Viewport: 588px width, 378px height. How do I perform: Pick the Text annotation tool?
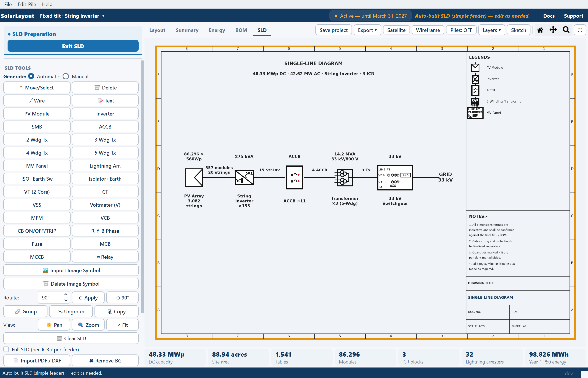click(x=105, y=101)
